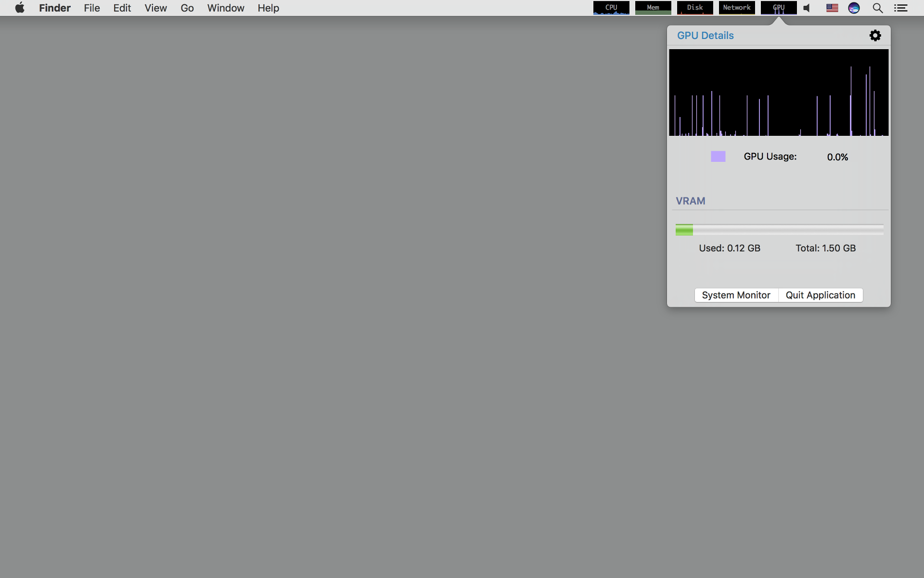This screenshot has height=578, width=924.
Task: Launch Siri from the menu bar
Action: (854, 8)
